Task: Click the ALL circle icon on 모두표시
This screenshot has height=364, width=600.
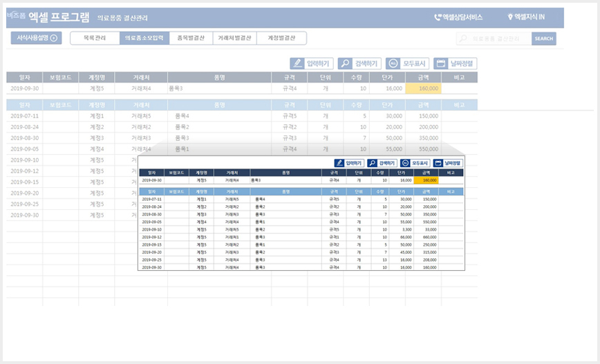Action: (x=393, y=64)
